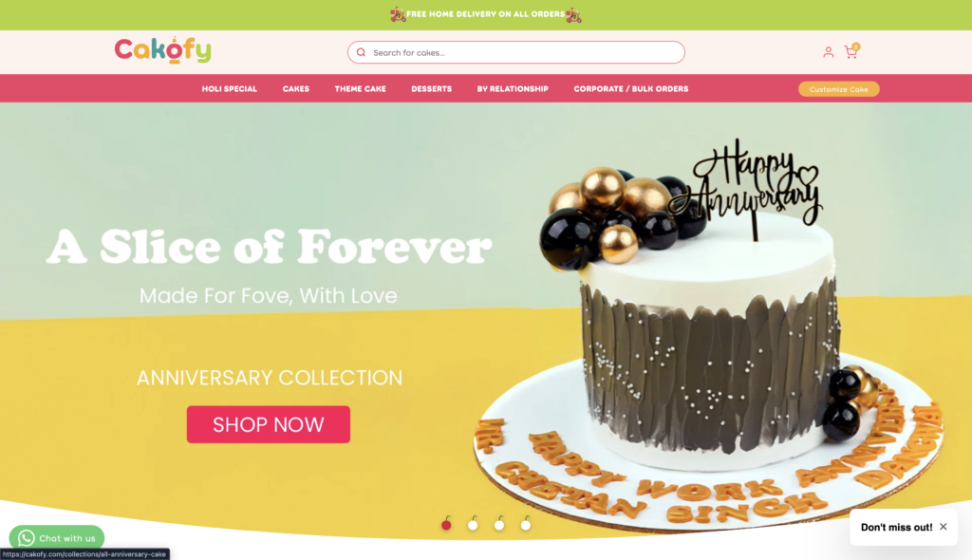Click the Customize Cake button
Viewport: 972px width, 560px height.
pyautogui.click(x=839, y=89)
